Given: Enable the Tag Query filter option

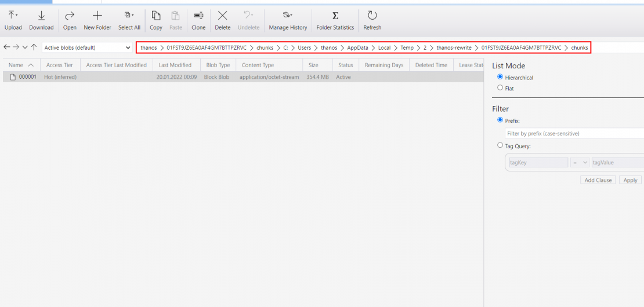Looking at the screenshot, I should point(501,146).
